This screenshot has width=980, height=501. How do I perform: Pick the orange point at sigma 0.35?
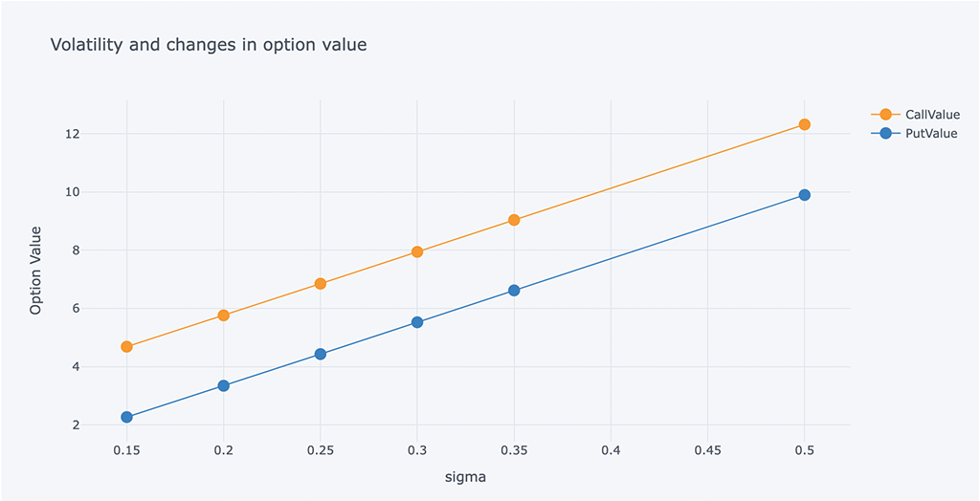pyautogui.click(x=514, y=220)
